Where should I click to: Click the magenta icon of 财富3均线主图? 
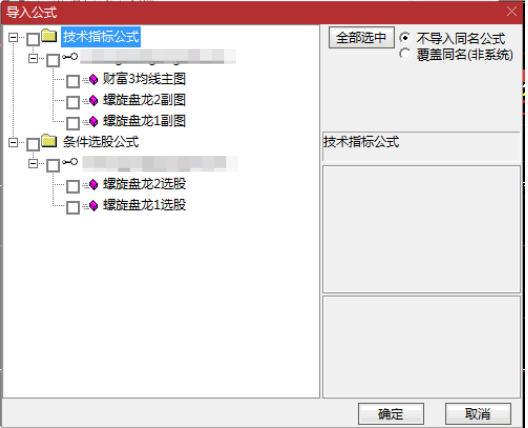pos(93,79)
